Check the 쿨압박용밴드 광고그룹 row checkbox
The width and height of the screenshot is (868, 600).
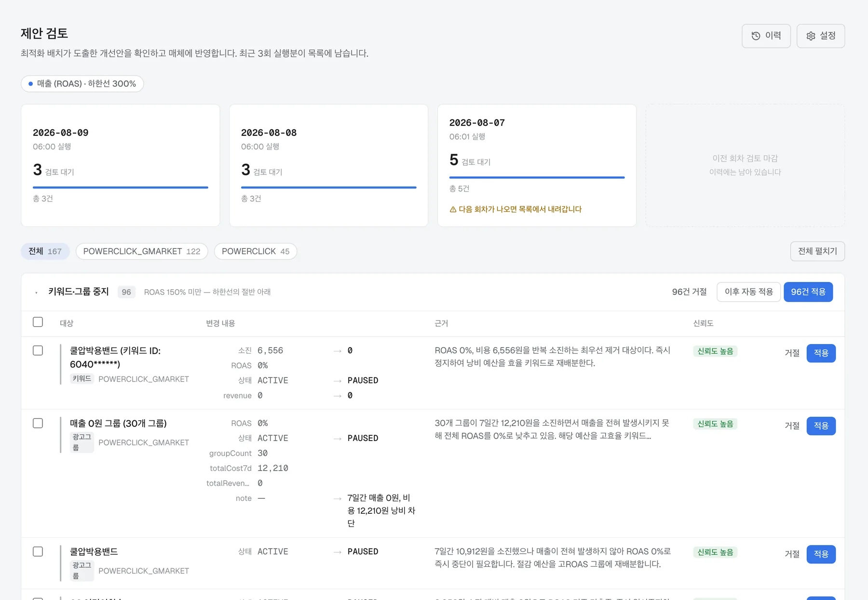(38, 551)
